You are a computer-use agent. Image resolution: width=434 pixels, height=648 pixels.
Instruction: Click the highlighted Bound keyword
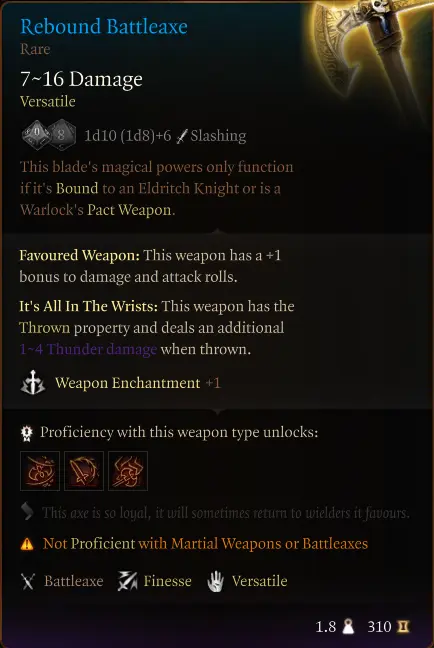click(x=77, y=188)
